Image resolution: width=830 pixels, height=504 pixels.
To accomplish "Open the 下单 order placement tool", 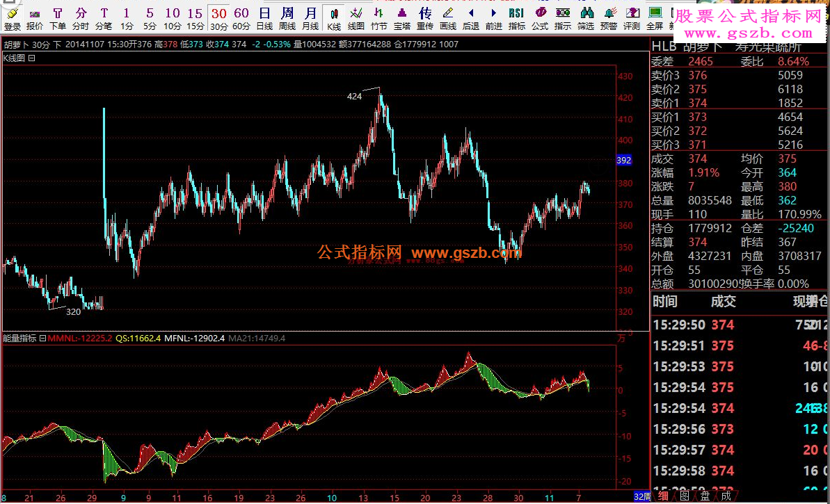I will click(x=58, y=18).
